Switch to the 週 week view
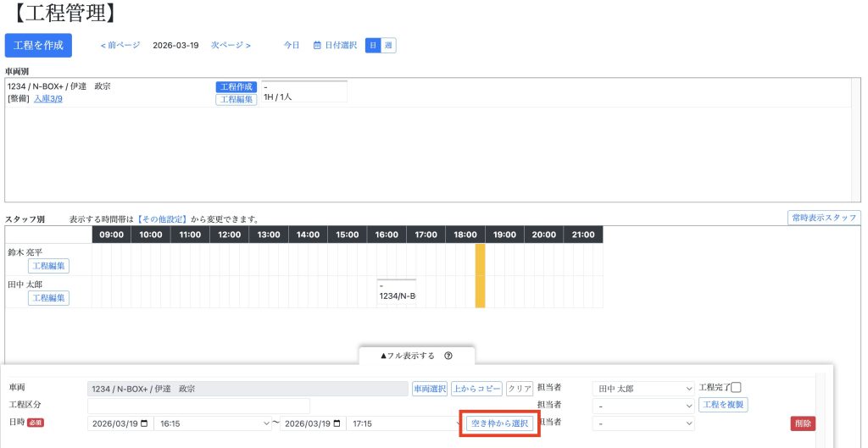This screenshot has width=868, height=448. [x=388, y=45]
